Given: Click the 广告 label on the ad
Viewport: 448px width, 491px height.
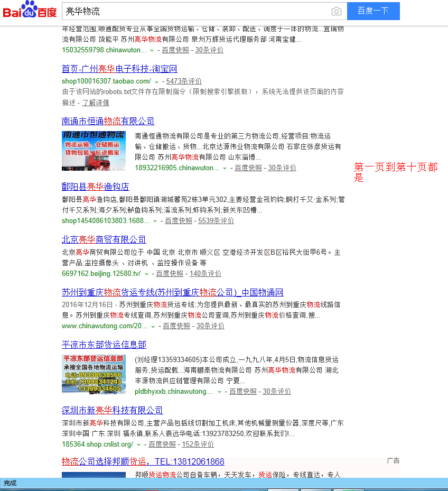Looking at the screenshot, I should [393, 461].
